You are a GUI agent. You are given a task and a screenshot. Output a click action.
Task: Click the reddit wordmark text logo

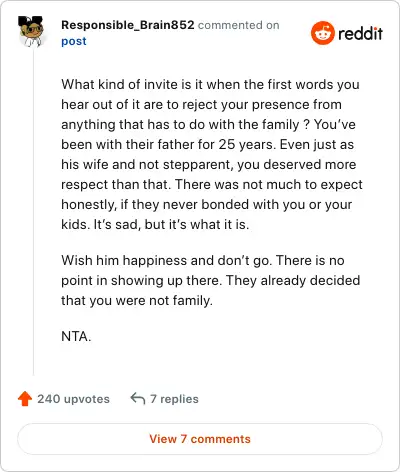point(360,34)
